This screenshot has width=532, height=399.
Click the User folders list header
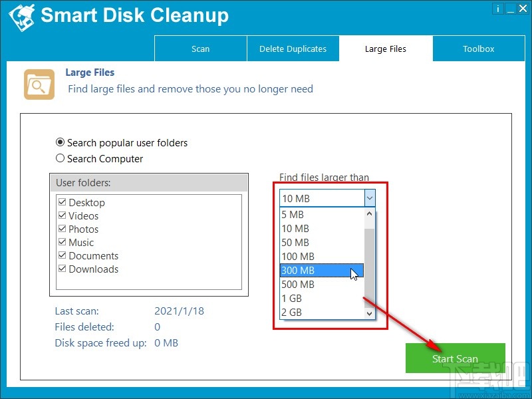149,183
